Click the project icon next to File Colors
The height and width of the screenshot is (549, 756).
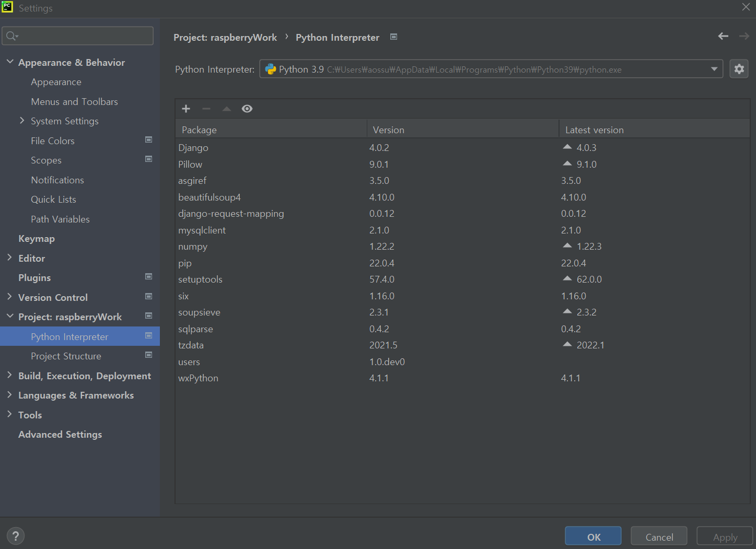pyautogui.click(x=149, y=139)
